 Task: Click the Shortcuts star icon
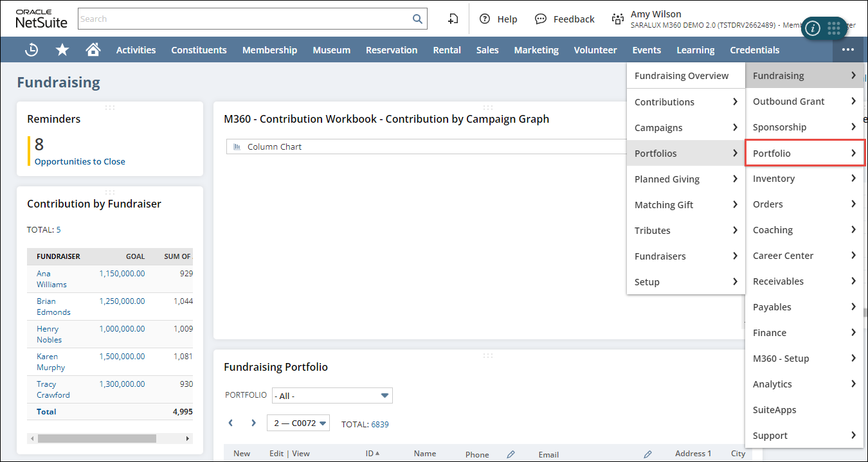point(62,50)
